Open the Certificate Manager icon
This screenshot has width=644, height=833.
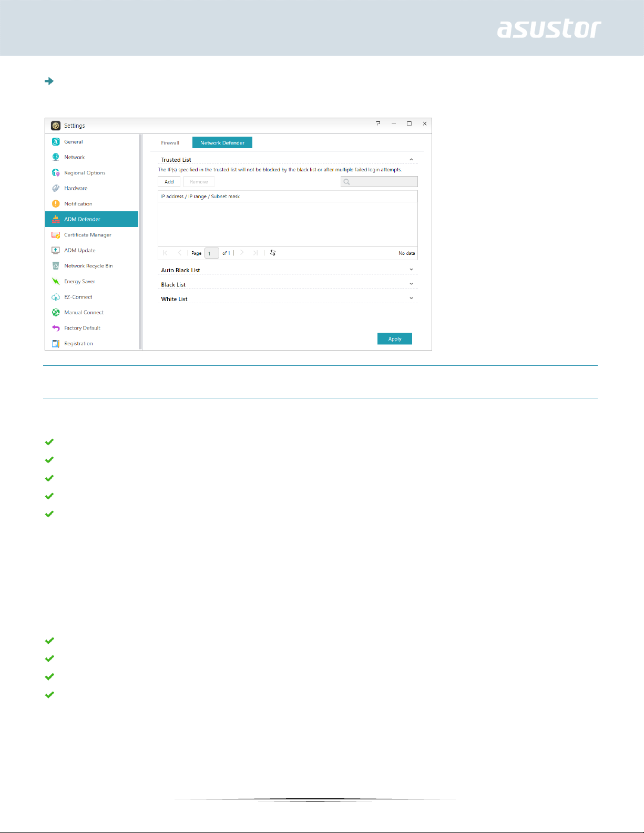56,235
